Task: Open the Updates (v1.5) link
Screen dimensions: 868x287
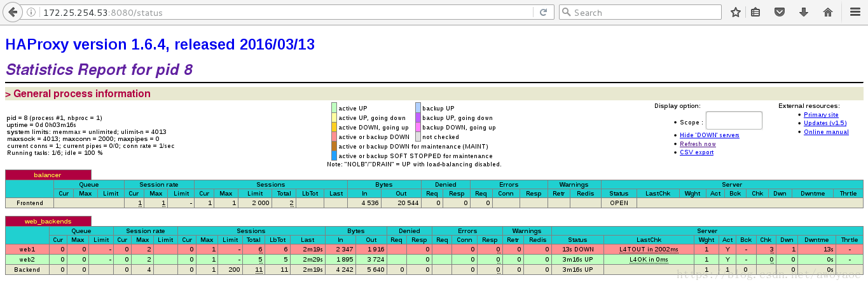Action: point(825,123)
